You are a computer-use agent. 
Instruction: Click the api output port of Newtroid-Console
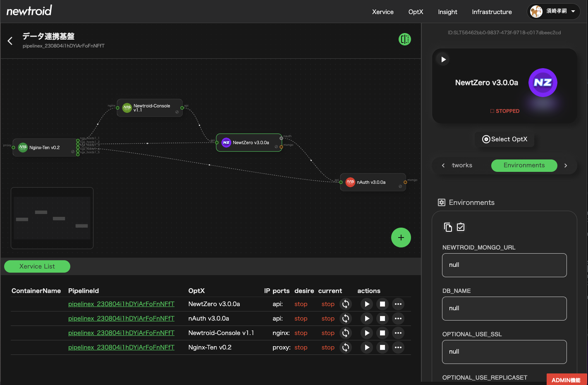pos(182,108)
